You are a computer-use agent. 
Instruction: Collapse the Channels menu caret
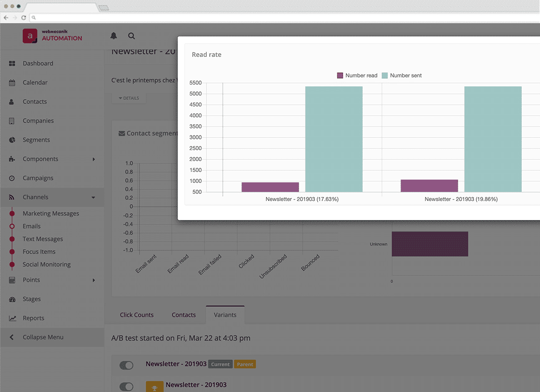[x=94, y=197]
